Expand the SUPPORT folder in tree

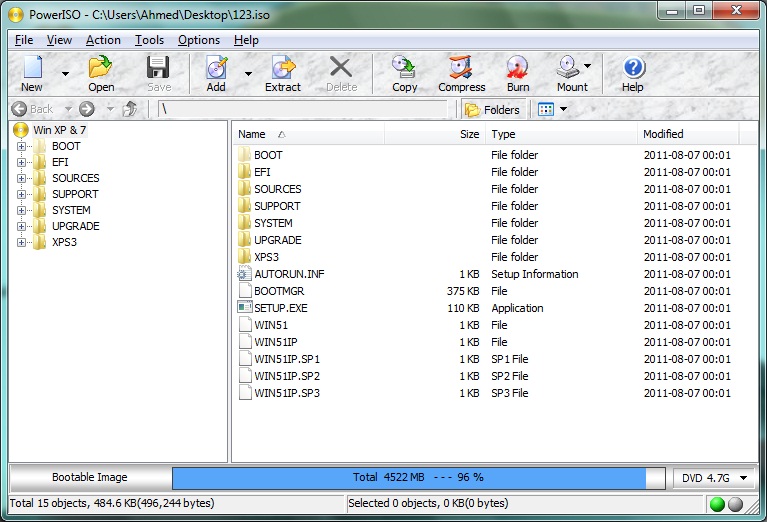pyautogui.click(x=21, y=194)
